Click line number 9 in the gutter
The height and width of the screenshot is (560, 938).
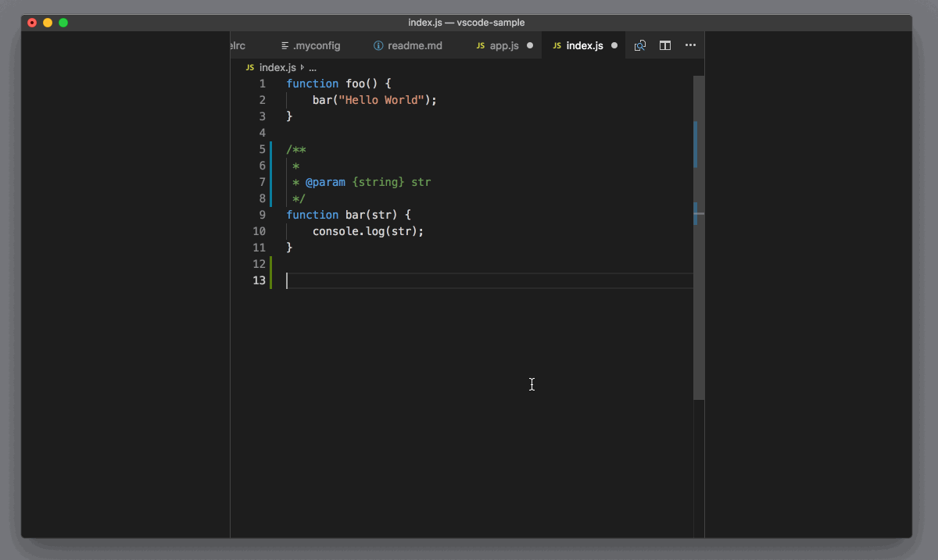(263, 215)
